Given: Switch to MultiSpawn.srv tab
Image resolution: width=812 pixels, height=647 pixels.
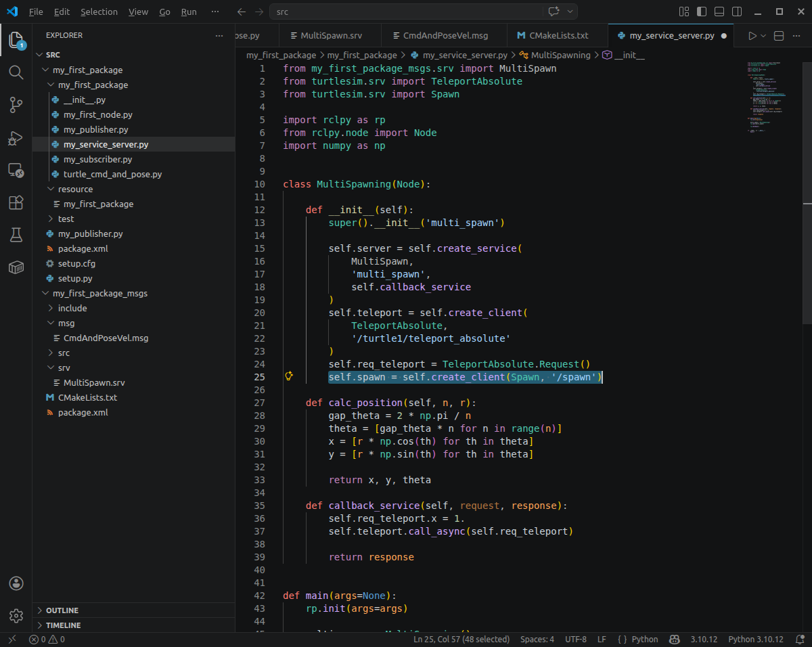Looking at the screenshot, I should pos(331,36).
